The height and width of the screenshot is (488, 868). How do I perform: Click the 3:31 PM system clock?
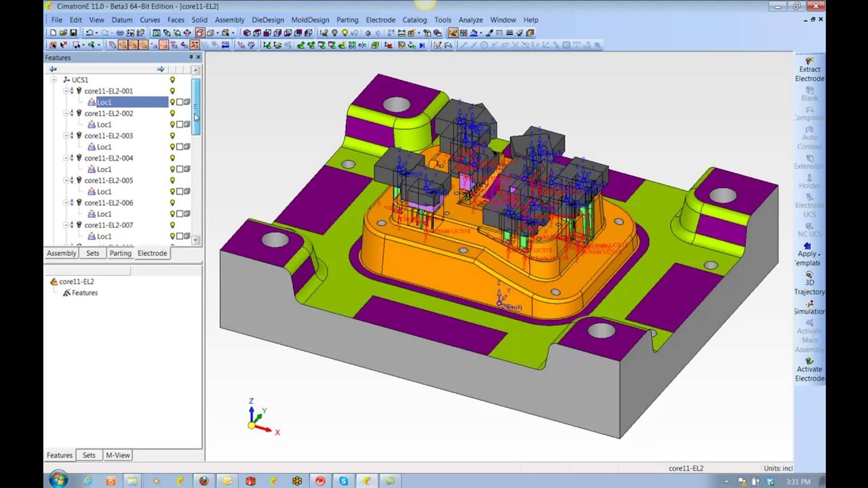click(x=797, y=482)
